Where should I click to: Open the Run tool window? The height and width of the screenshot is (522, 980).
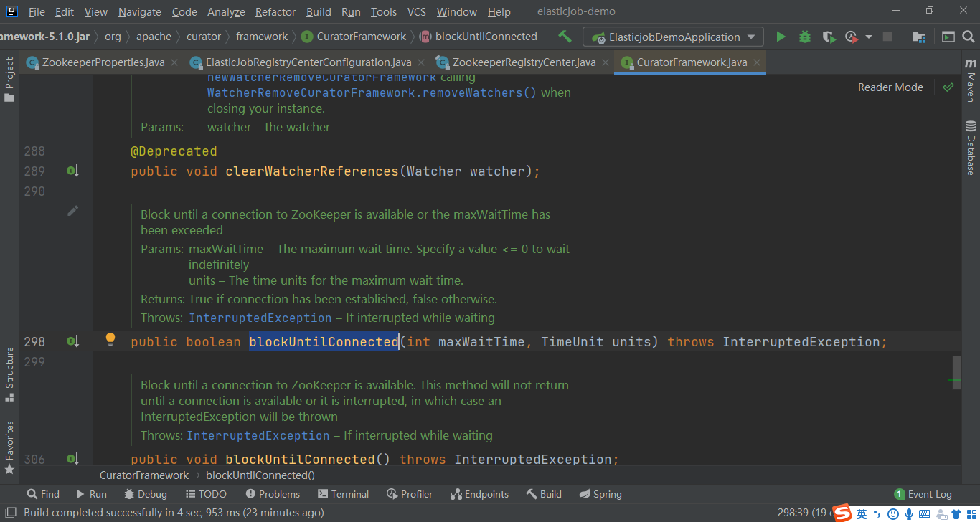(91, 494)
